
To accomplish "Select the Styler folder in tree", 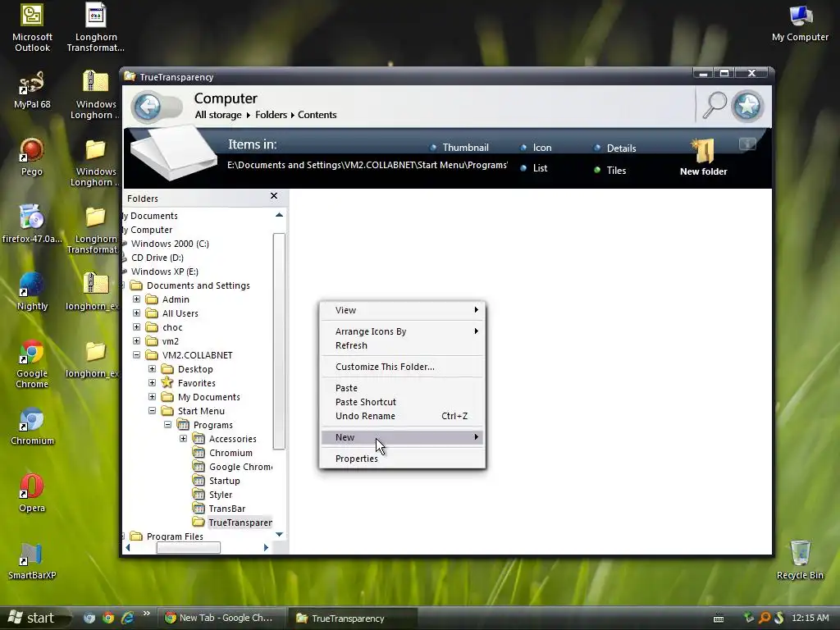I will pyautogui.click(x=212, y=495).
